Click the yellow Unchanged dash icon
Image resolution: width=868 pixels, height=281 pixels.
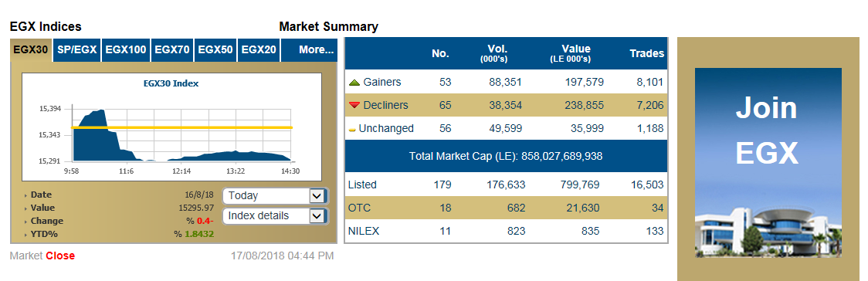point(351,130)
